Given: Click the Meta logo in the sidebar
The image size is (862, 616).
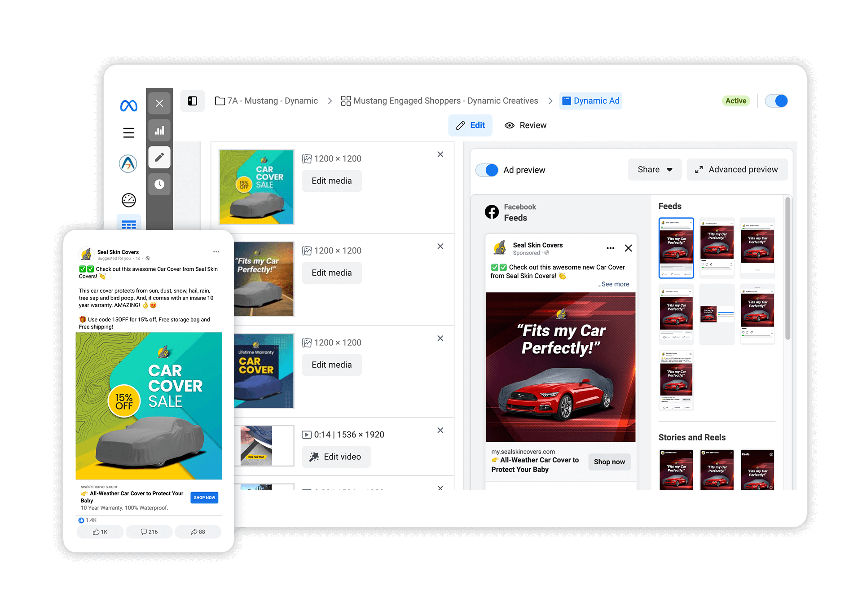Looking at the screenshot, I should click(x=128, y=106).
